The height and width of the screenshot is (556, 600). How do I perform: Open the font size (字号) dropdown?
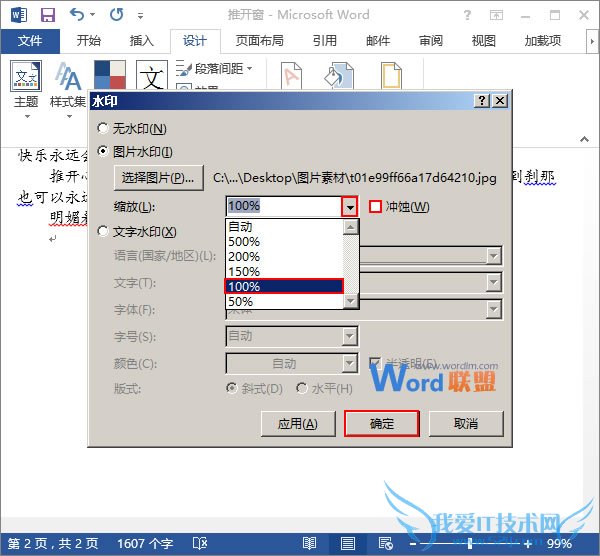[x=349, y=336]
